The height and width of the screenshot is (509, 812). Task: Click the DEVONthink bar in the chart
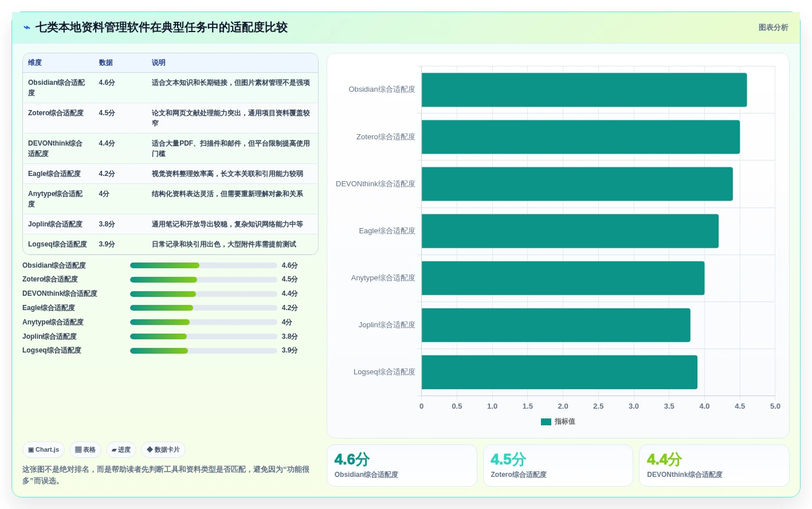[577, 184]
